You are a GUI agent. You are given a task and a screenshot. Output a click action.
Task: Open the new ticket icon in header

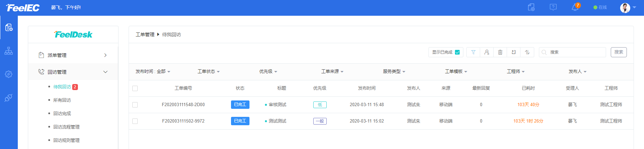531,7
